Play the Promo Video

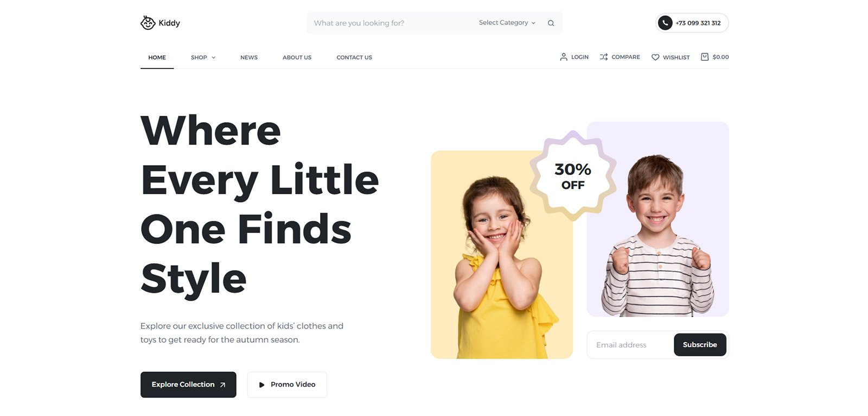point(287,385)
